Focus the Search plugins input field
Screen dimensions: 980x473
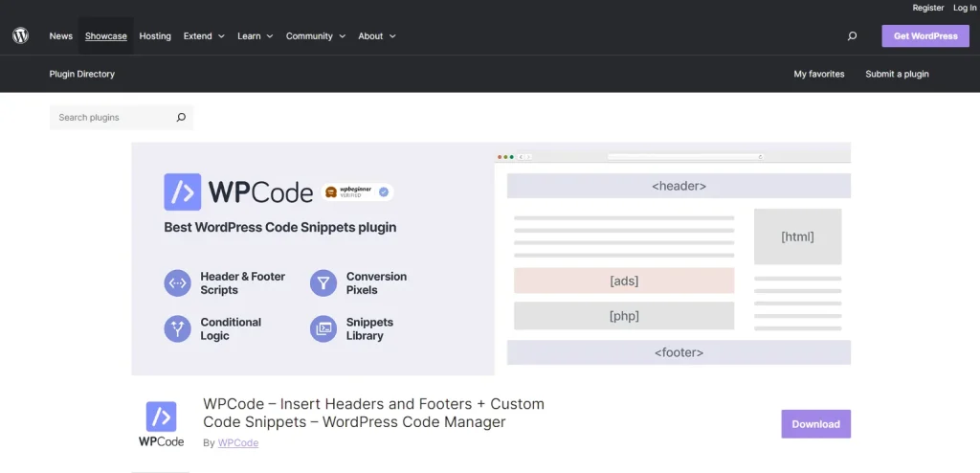pyautogui.click(x=122, y=117)
